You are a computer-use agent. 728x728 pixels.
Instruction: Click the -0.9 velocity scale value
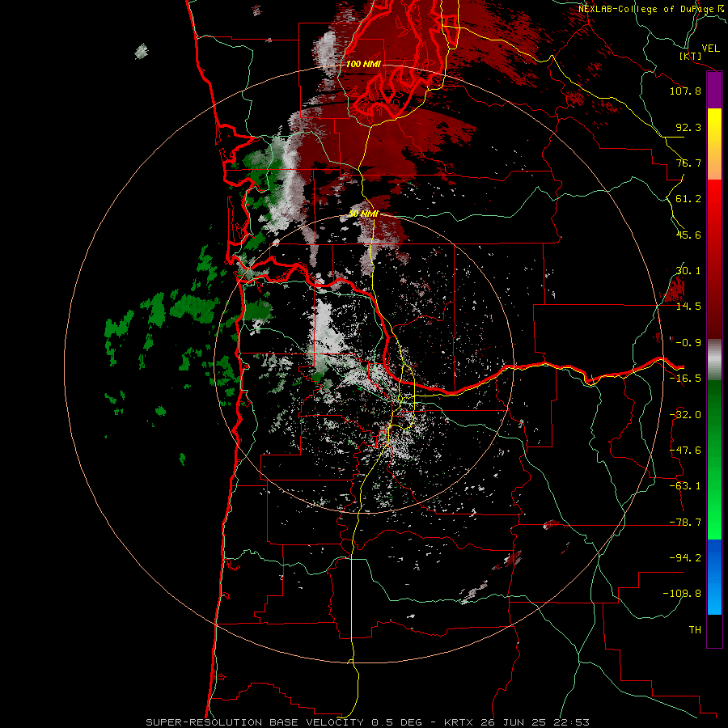coord(688,343)
